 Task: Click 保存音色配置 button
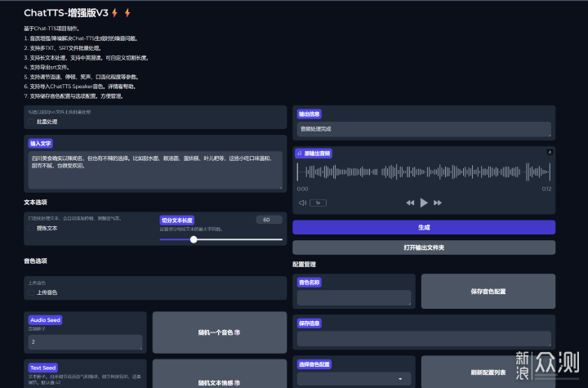488,291
